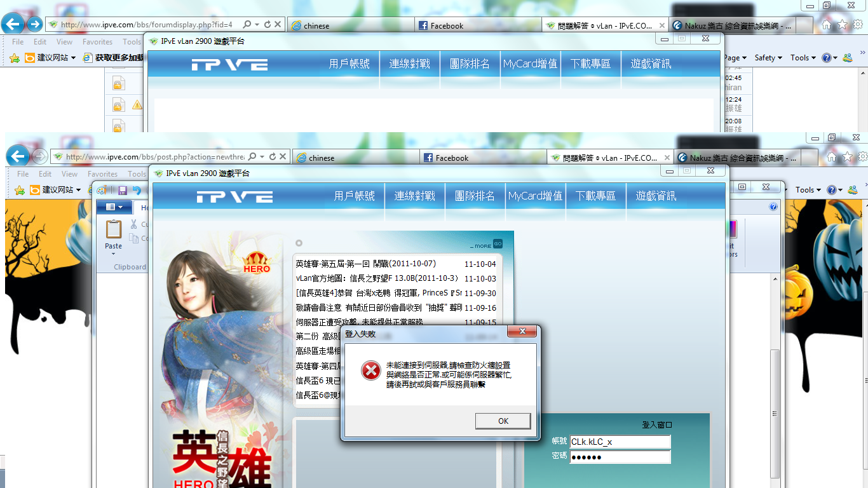Open 團隊排名 in the lower IPvE window
The height and width of the screenshot is (488, 868).
click(x=475, y=196)
